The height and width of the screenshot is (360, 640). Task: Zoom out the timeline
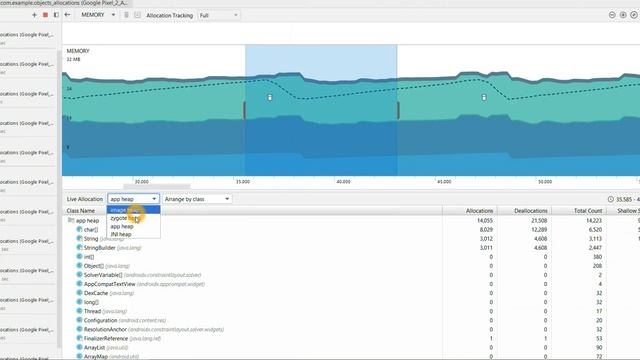pos(612,15)
